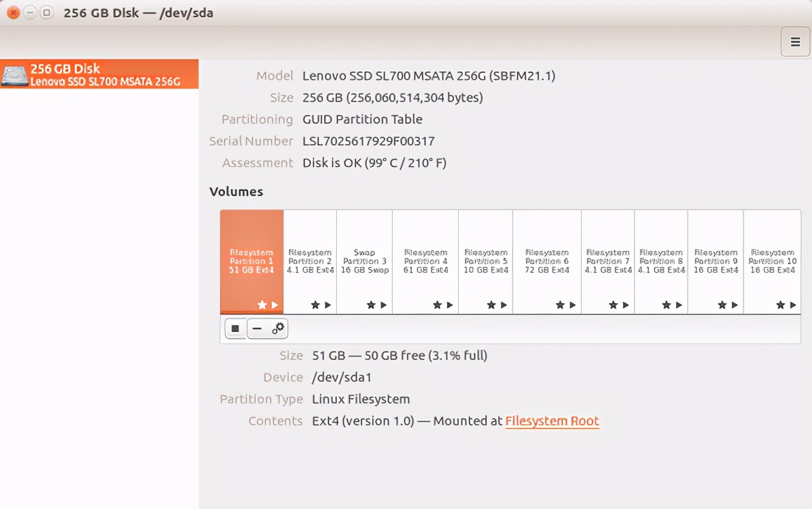Image resolution: width=812 pixels, height=509 pixels.
Task: Click the Linux Filesystem partition type text
Action: click(361, 399)
